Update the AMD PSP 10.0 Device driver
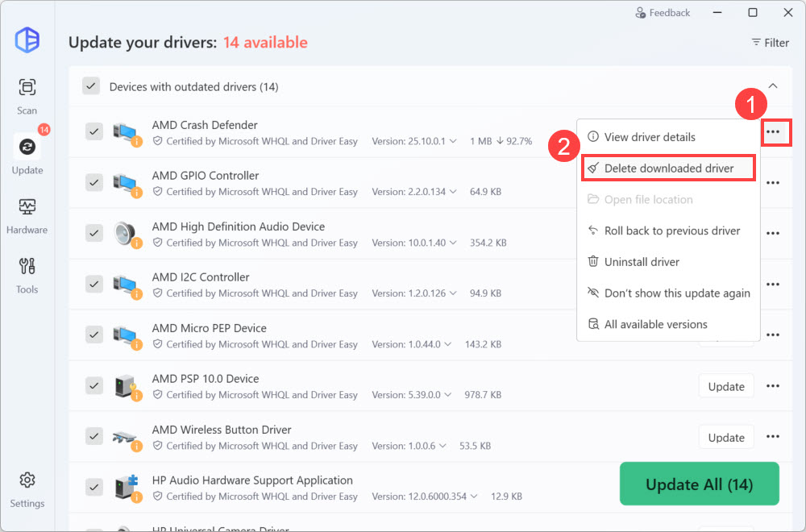 (x=725, y=386)
